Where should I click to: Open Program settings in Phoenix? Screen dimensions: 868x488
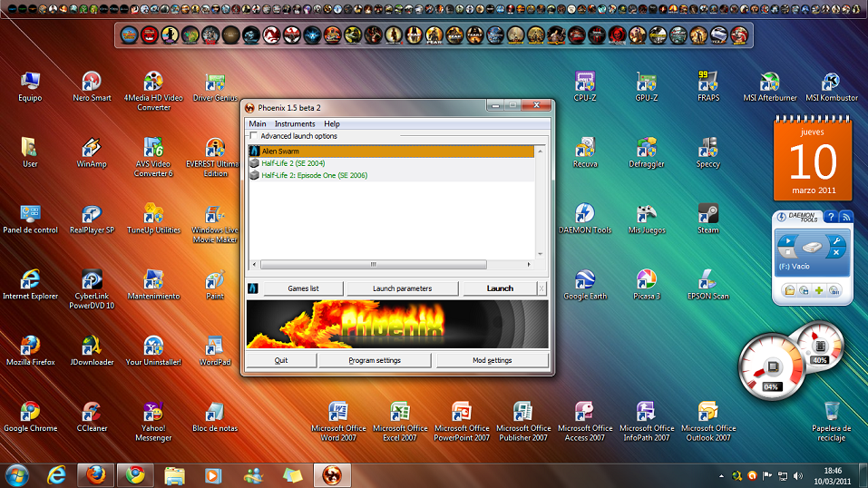[x=375, y=360]
